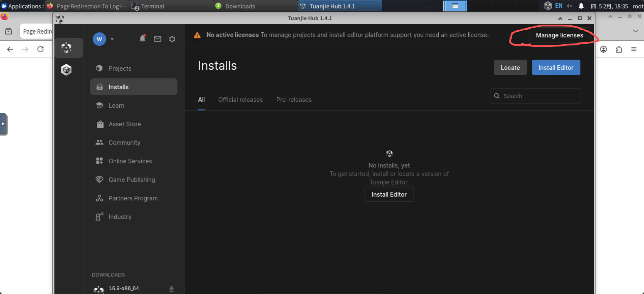
Task: Open Online Services
Action: 134,161
